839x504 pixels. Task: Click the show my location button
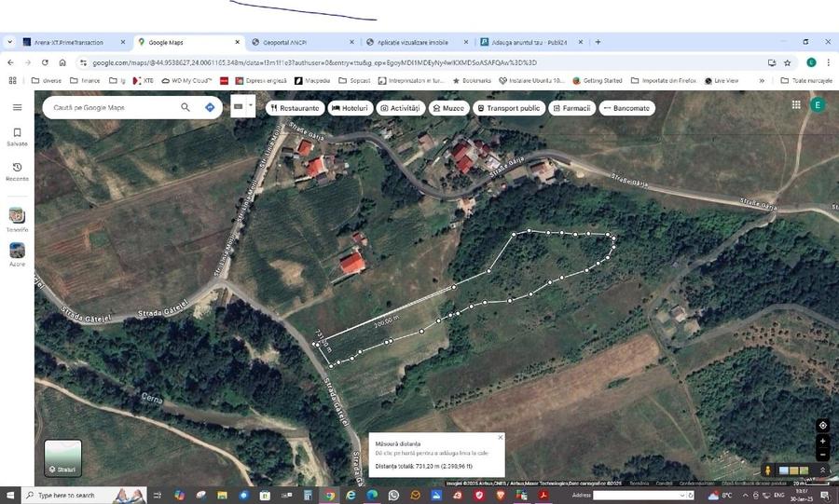pyautogui.click(x=822, y=426)
